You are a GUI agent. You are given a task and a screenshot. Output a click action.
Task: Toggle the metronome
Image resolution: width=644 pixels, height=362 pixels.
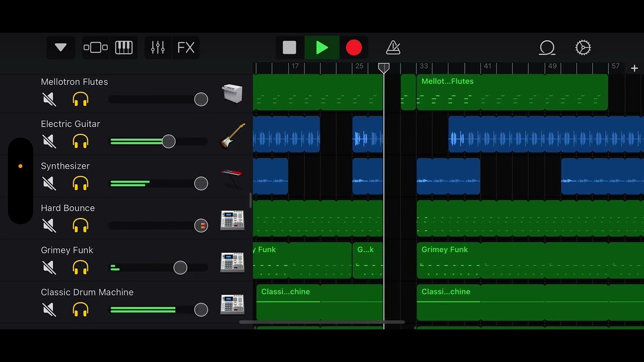tap(393, 48)
